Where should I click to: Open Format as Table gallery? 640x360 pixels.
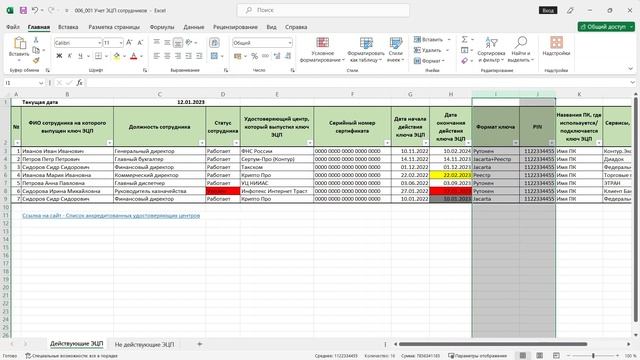point(366,49)
